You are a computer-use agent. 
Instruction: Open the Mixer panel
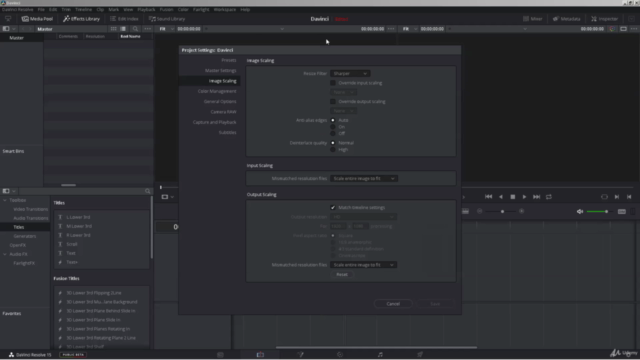click(x=533, y=19)
